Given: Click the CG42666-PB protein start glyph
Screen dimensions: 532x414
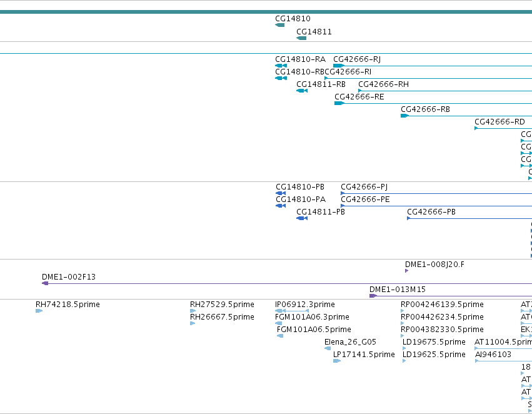Looking at the screenshot, I should (x=408, y=218).
